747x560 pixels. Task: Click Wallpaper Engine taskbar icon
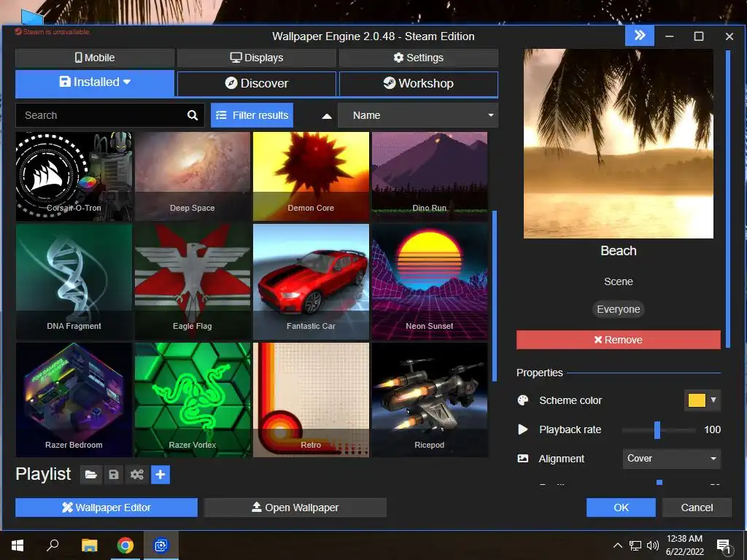[x=161, y=545]
